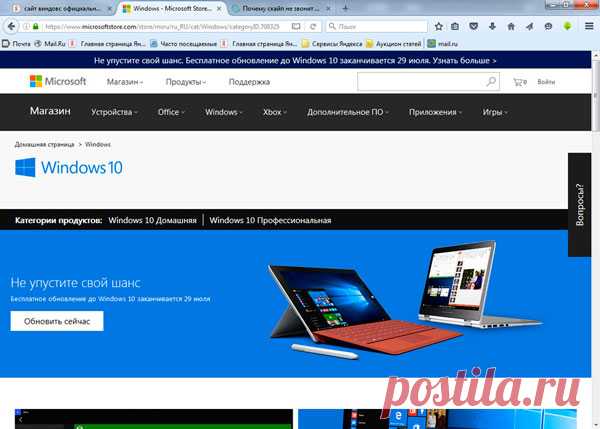600x429 pixels.
Task: Expand the Игры store menu
Action: [x=495, y=112]
